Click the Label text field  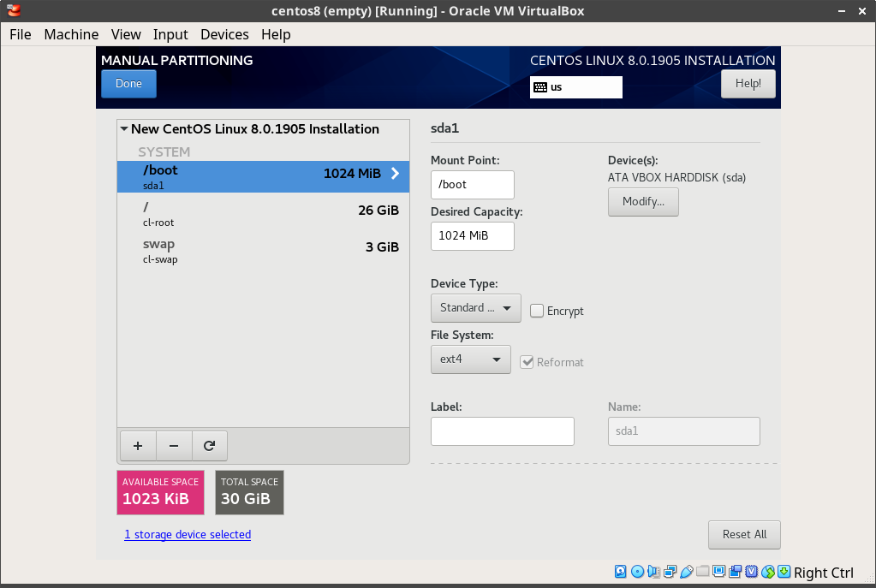point(503,431)
